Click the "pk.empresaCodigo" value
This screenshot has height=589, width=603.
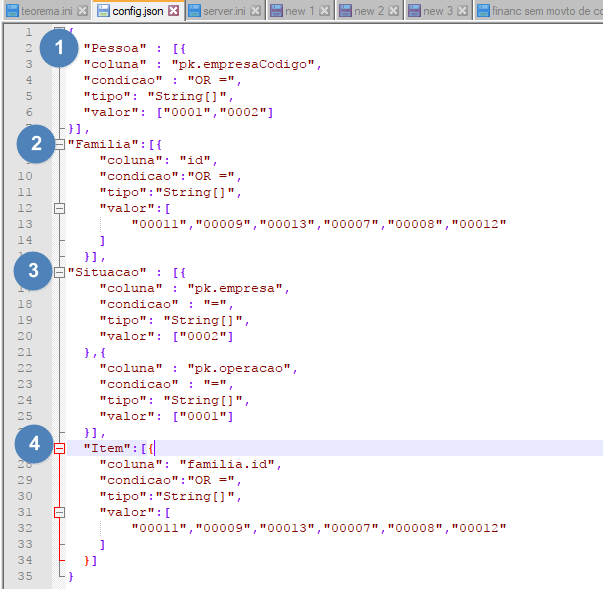(243, 64)
